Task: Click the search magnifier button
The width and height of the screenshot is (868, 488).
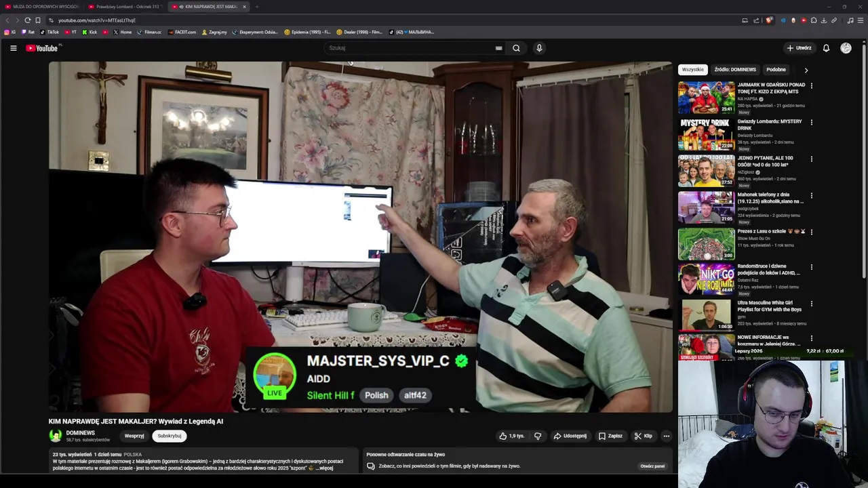Action: (516, 48)
